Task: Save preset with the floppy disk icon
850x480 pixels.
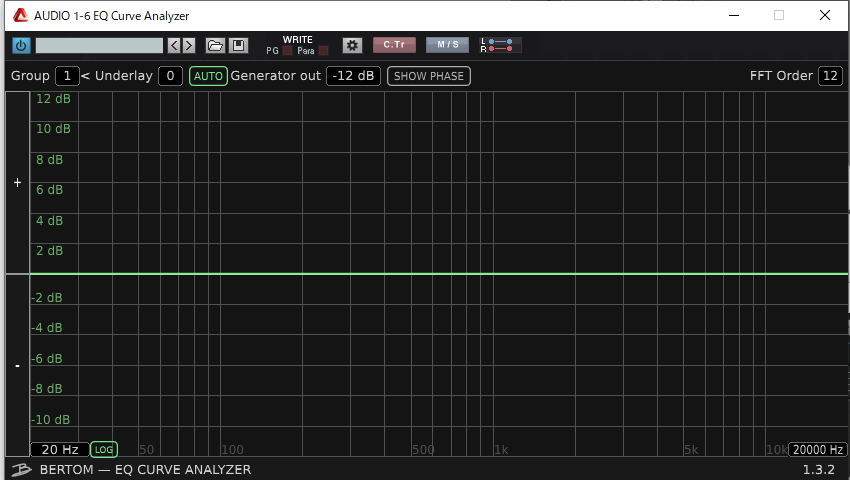Action: tap(239, 45)
